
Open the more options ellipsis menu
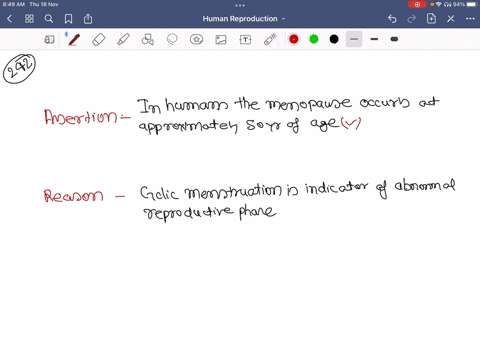(470, 19)
